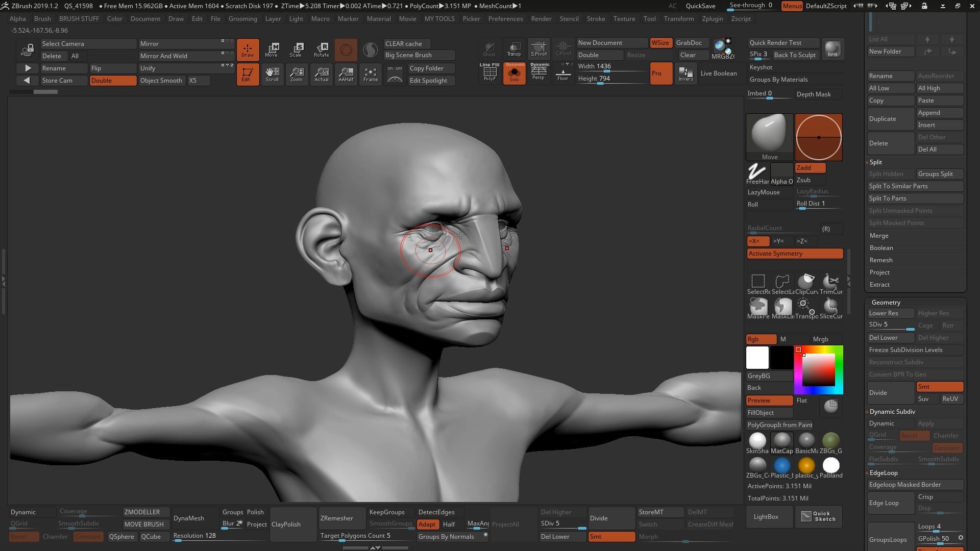Click the S.Pivot icon
980x551 pixels.
click(x=538, y=49)
